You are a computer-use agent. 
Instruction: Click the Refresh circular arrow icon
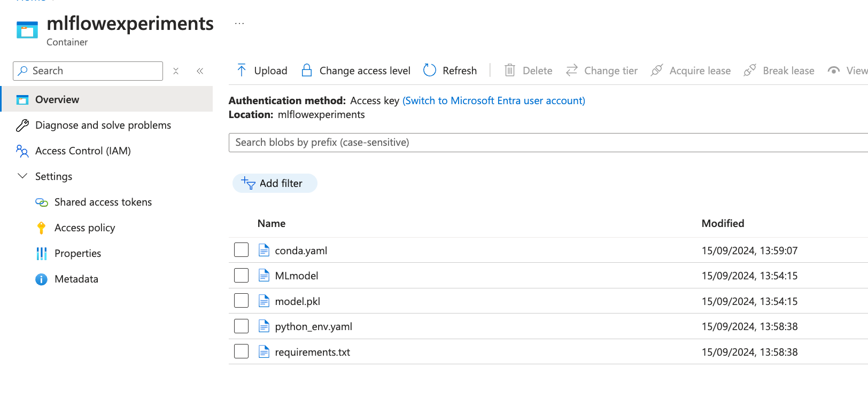pos(430,71)
